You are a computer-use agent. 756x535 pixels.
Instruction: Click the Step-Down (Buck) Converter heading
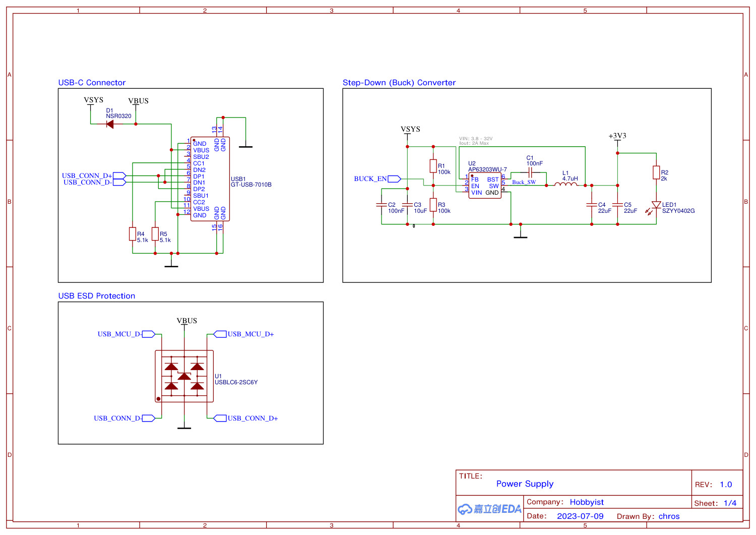pos(399,82)
